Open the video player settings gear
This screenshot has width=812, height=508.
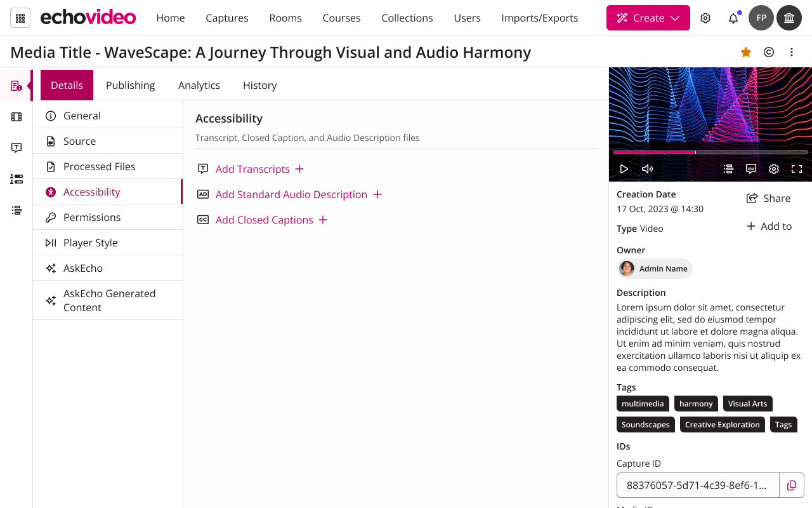773,168
